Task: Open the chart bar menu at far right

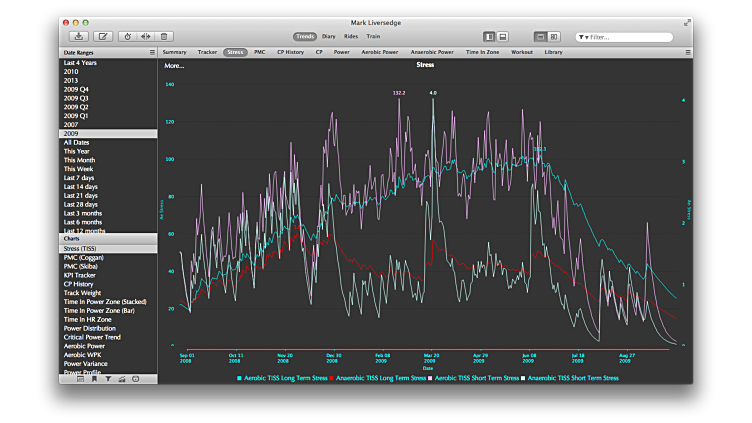Action: (688, 52)
